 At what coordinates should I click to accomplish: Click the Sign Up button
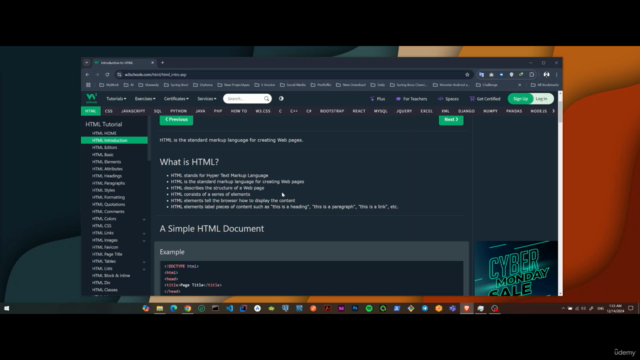520,99
